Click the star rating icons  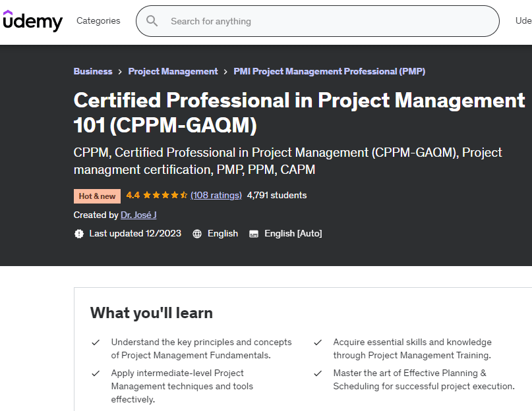(165, 196)
